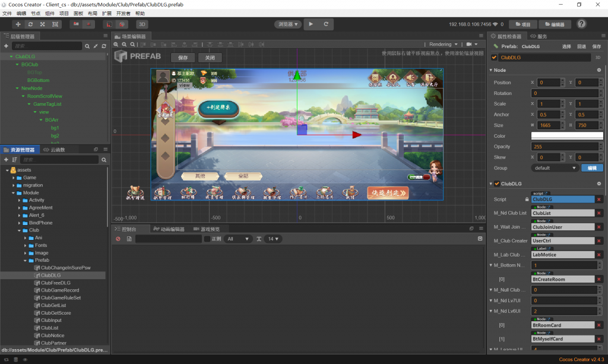Image resolution: width=608 pixels, height=364 pixels.
Task: Expand the Activity folder in assets
Action: point(19,200)
